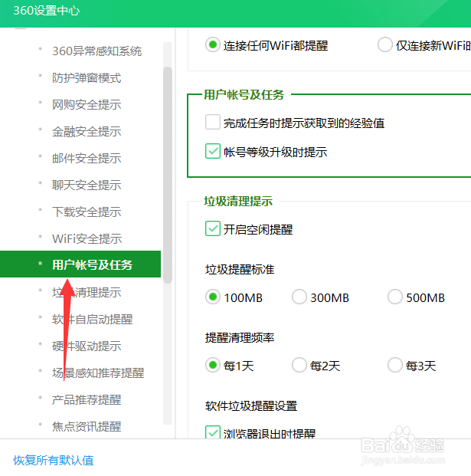471x476 pixels.
Task: Select 仅连接新WiFi radio option
Action: tap(385, 45)
